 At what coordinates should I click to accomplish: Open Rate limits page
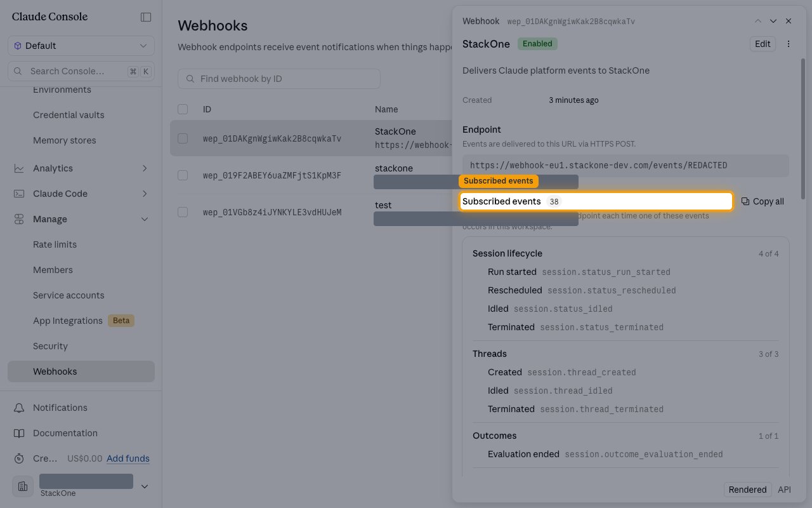pyautogui.click(x=55, y=244)
